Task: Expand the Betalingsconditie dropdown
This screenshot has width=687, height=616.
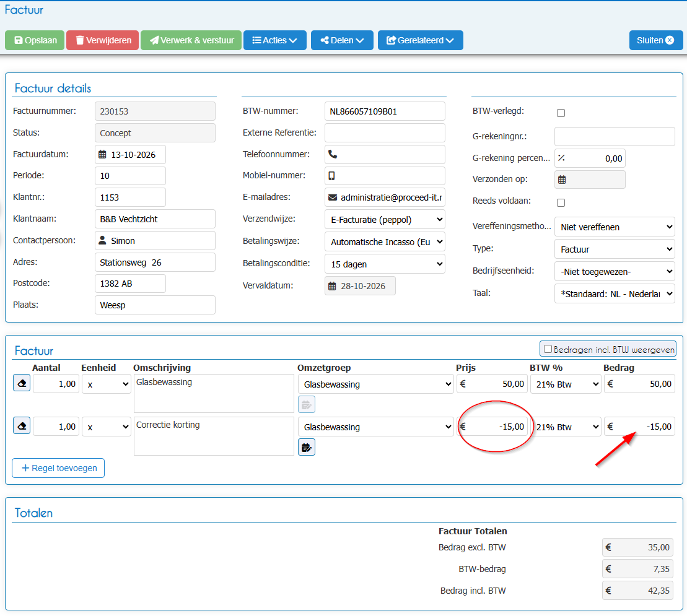Action: coord(385,264)
